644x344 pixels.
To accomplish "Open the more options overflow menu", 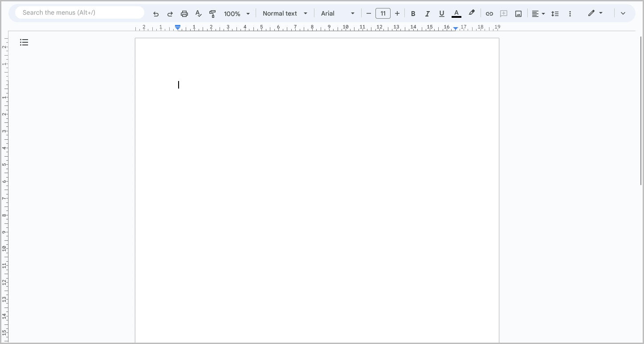I will click(570, 13).
